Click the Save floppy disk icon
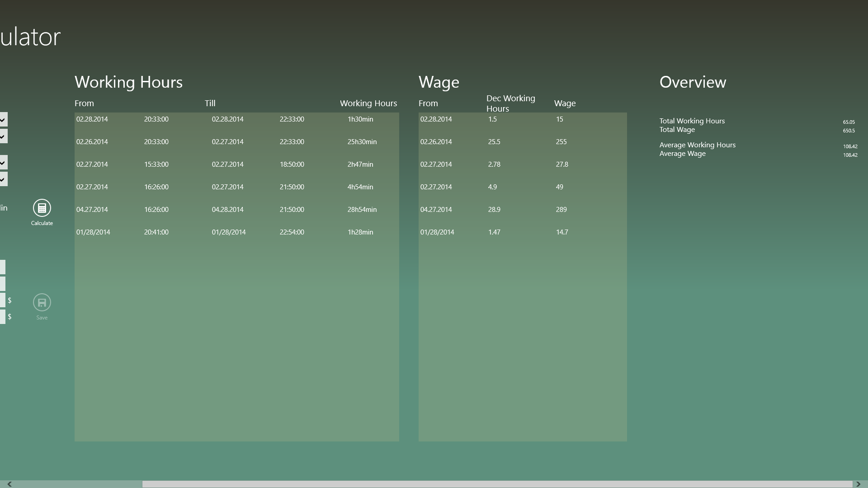This screenshot has height=488, width=868. pos(42,302)
